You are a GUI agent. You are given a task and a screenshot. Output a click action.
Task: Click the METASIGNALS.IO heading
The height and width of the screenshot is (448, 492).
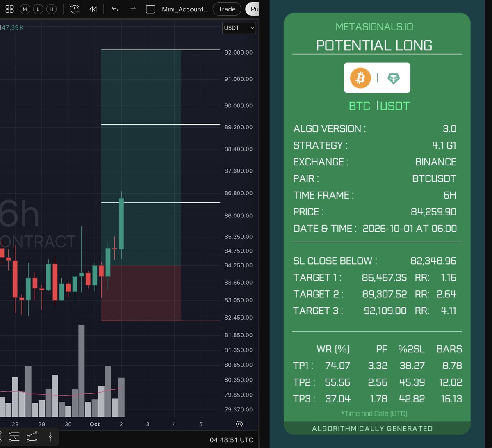coord(374,27)
